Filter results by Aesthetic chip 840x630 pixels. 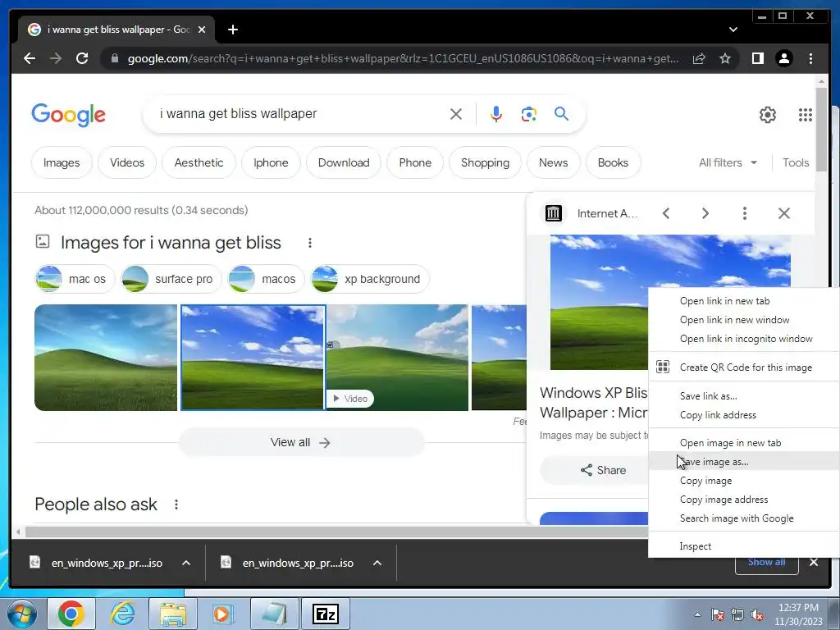(199, 162)
